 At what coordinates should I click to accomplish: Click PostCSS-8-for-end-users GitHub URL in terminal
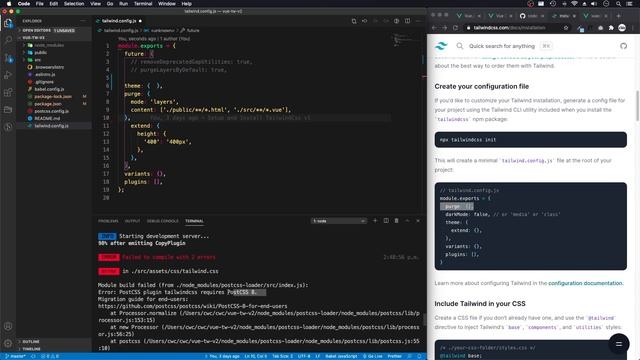point(192,306)
